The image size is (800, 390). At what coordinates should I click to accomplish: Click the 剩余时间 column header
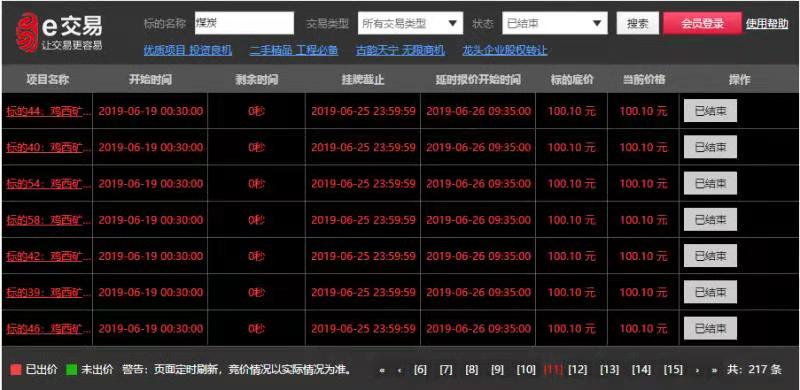pyautogui.click(x=257, y=80)
